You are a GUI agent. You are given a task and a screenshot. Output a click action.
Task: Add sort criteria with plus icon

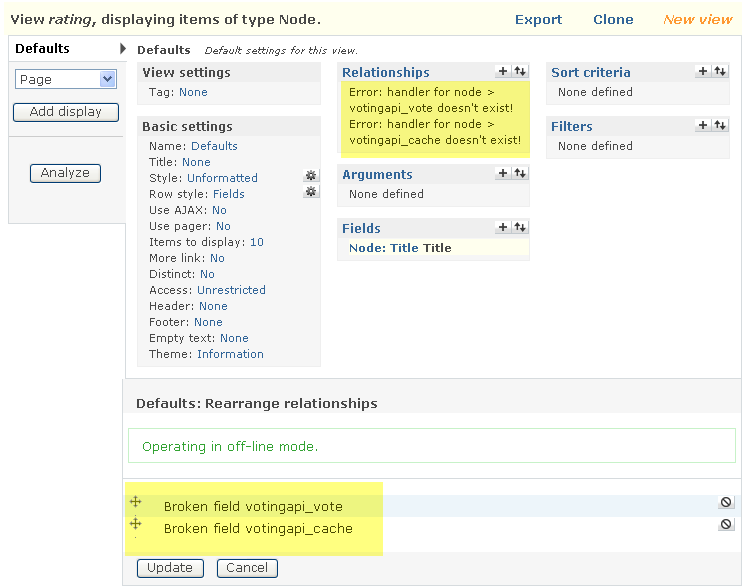pyautogui.click(x=703, y=71)
